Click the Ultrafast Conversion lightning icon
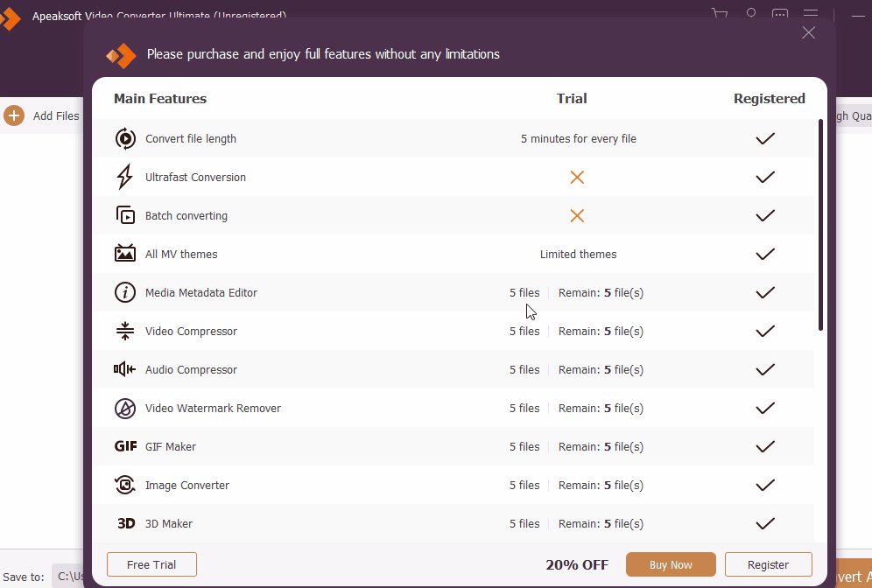This screenshot has height=588, width=872. click(124, 177)
